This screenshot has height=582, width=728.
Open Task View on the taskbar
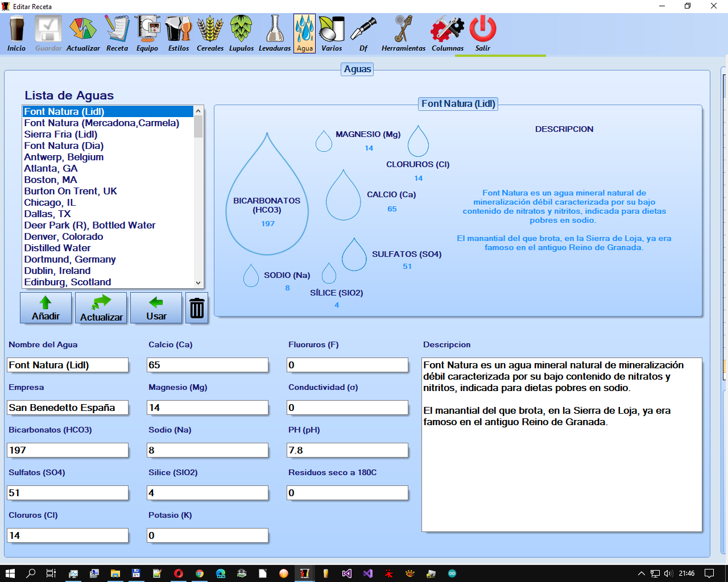pos(51,573)
